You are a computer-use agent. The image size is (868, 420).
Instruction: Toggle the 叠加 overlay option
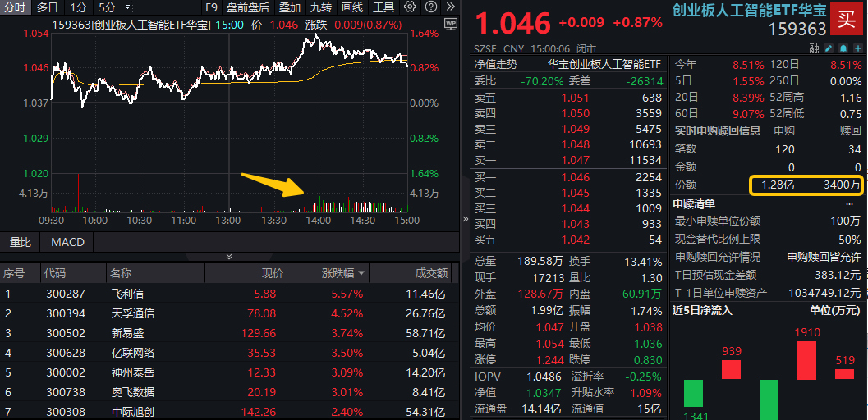[289, 7]
